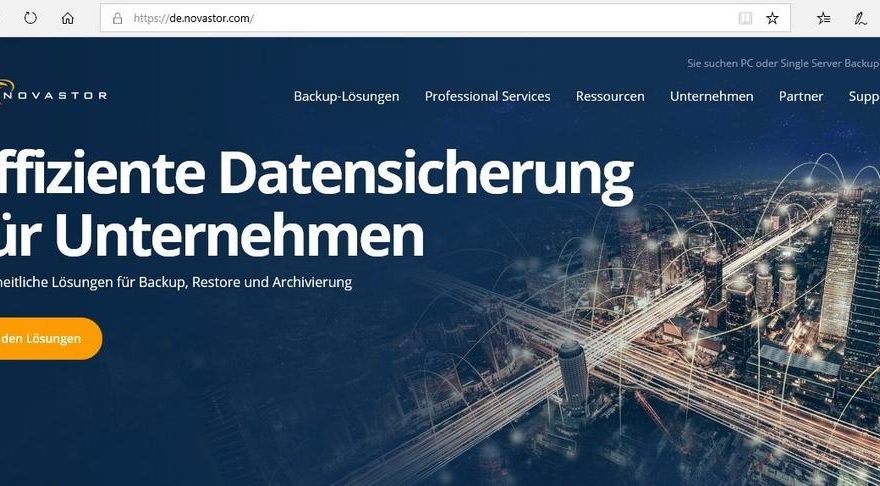Expand the Ressourcen navigation item
The width and height of the screenshot is (880, 486).
click(x=610, y=96)
